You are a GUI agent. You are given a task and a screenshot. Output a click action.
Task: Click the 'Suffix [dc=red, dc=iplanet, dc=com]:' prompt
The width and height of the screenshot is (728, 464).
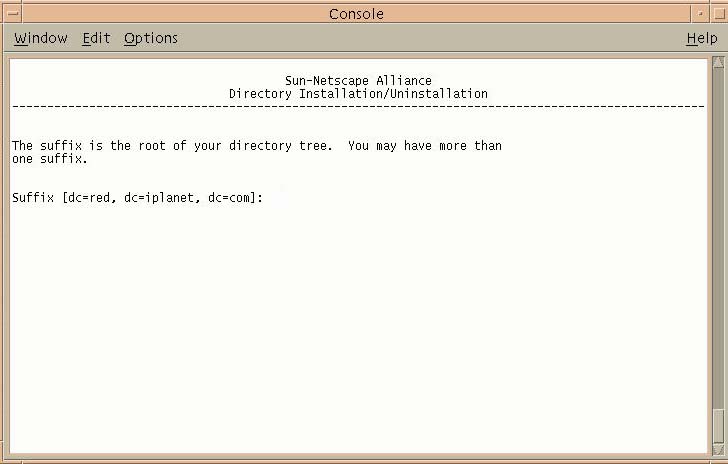coord(137,198)
